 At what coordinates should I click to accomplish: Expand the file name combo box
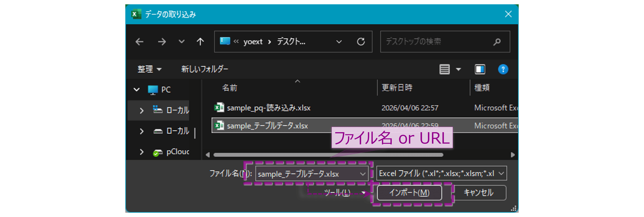click(x=363, y=174)
